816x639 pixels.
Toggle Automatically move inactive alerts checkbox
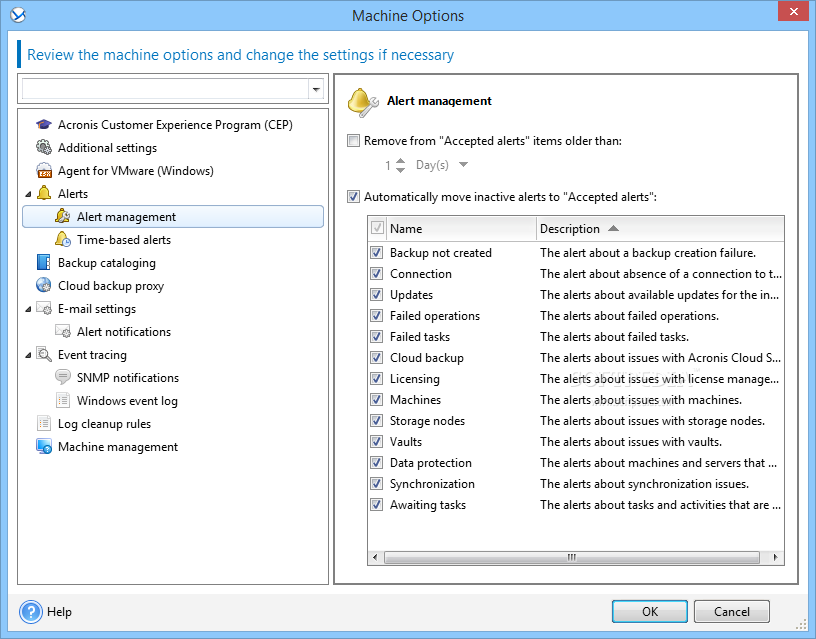353,197
